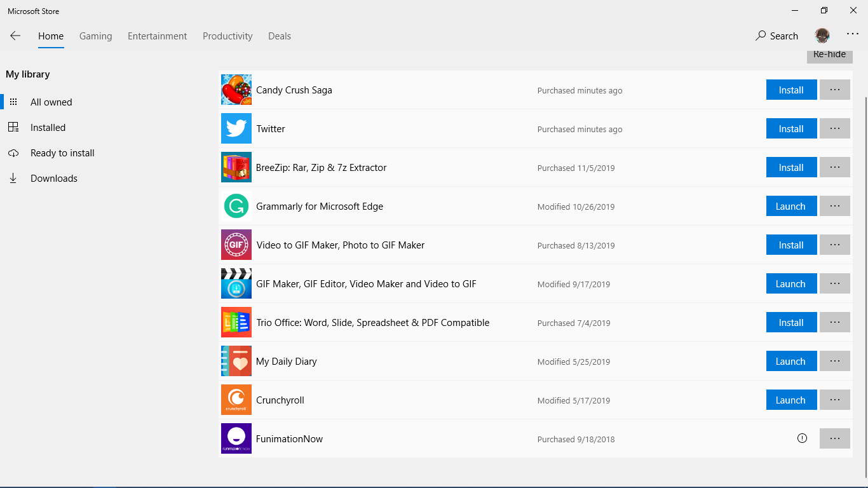Click the My Daily Diary heart icon
This screenshot has width=868, height=488.
coord(236,361)
